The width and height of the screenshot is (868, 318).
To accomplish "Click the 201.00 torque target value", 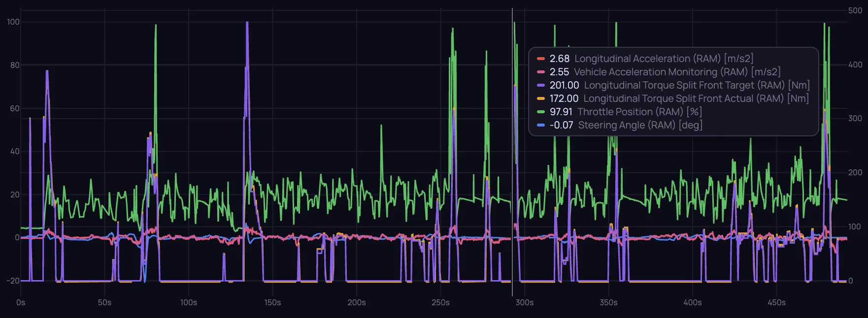I will [565, 85].
